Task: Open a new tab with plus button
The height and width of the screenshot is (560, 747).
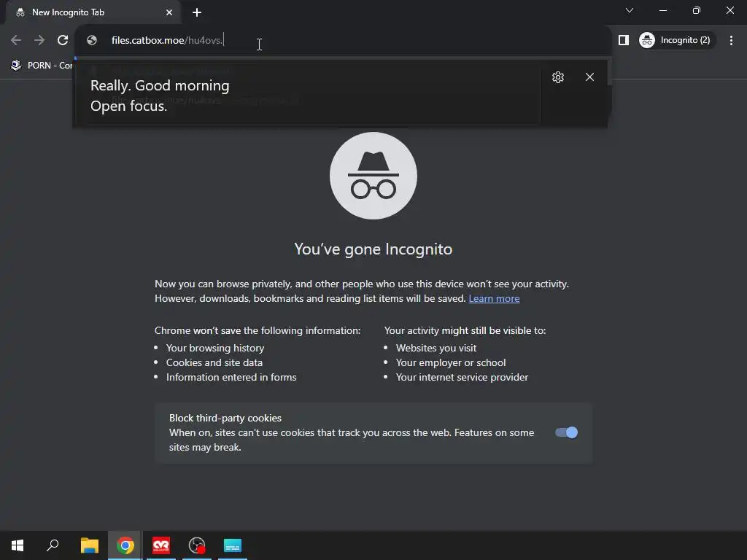Action: click(x=197, y=12)
